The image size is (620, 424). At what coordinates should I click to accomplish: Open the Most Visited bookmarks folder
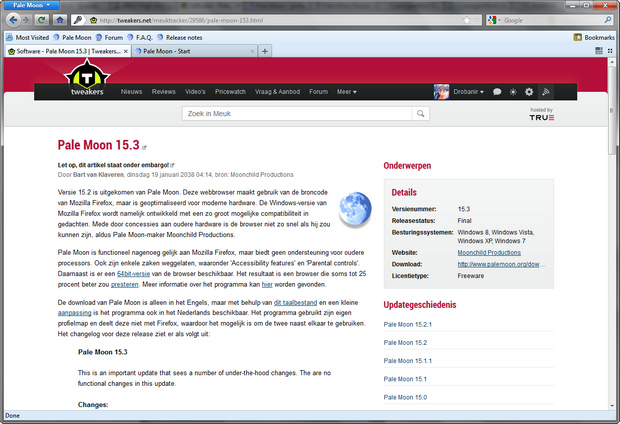coord(28,38)
